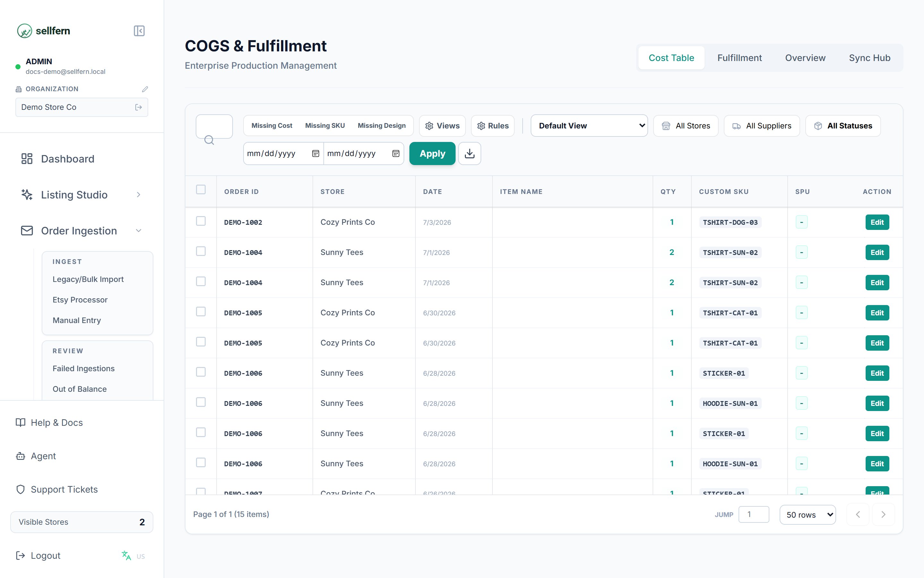Click the Visible Stores counter

click(82, 522)
